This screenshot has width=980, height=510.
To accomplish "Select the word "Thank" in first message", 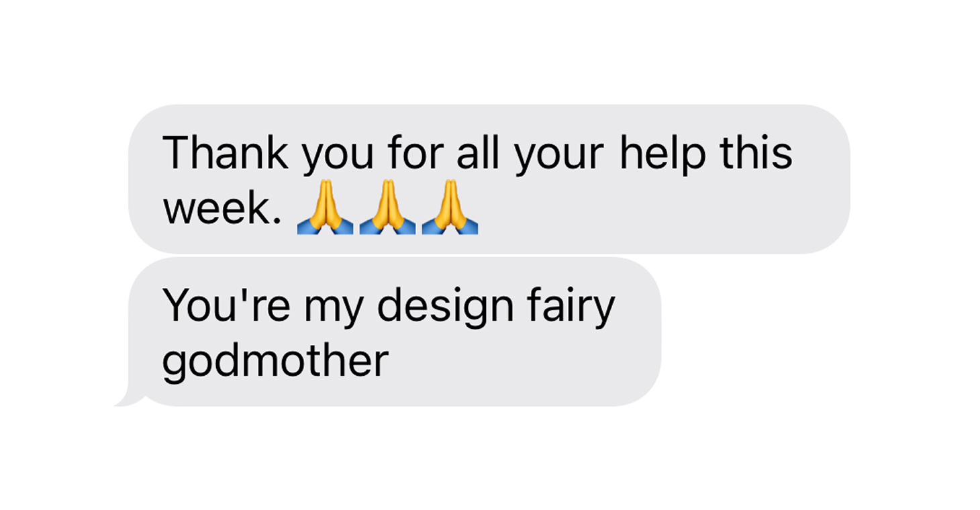I will tap(226, 152).
